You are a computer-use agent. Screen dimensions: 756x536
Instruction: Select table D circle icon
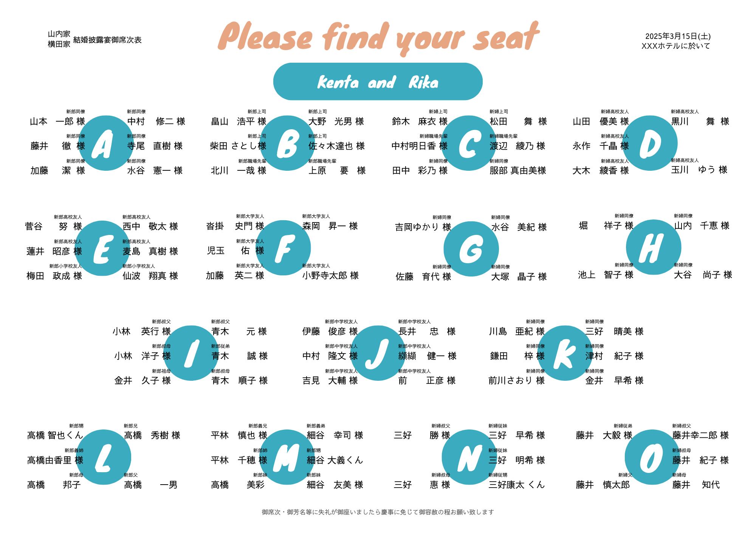tap(650, 143)
